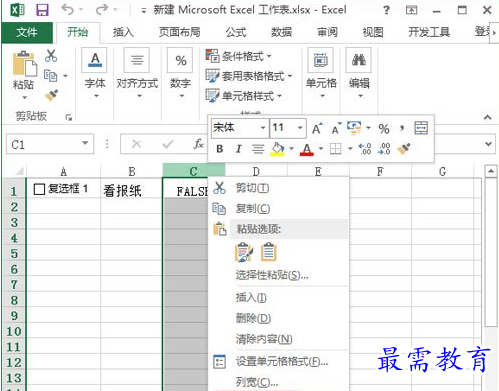Open the 对齐方式 alignment group icon

click(137, 60)
